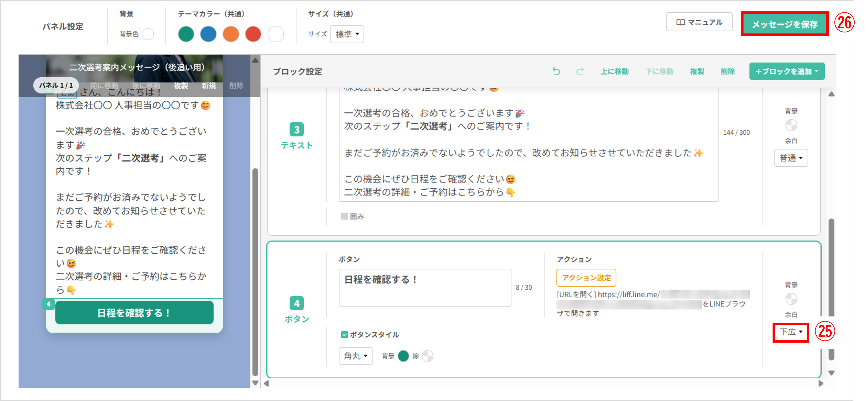Open the サイズ 標準 dropdown
The width and height of the screenshot is (868, 401).
pyautogui.click(x=347, y=34)
